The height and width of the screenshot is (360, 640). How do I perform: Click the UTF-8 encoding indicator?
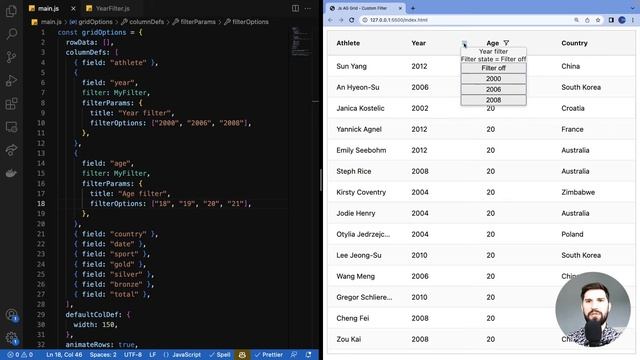pyautogui.click(x=133, y=355)
